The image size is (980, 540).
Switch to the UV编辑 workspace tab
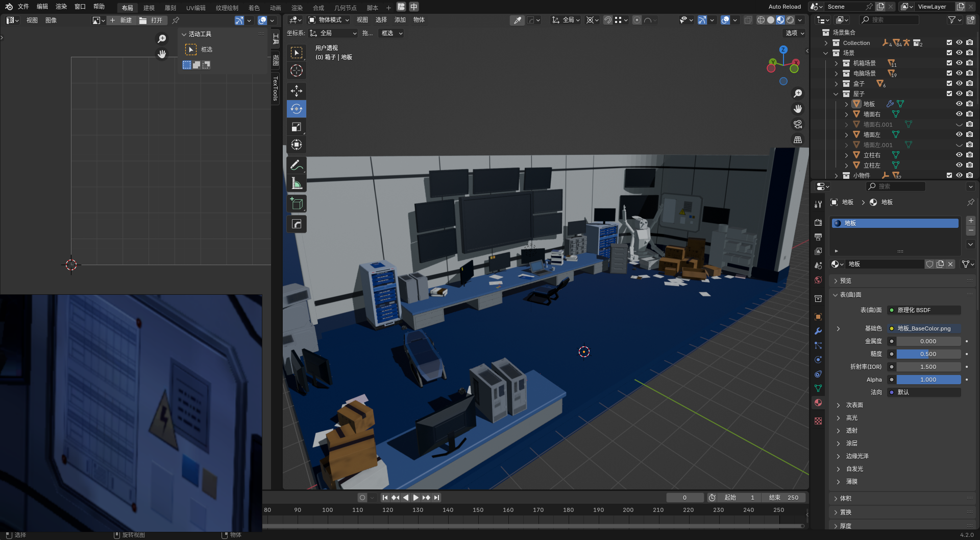(195, 8)
